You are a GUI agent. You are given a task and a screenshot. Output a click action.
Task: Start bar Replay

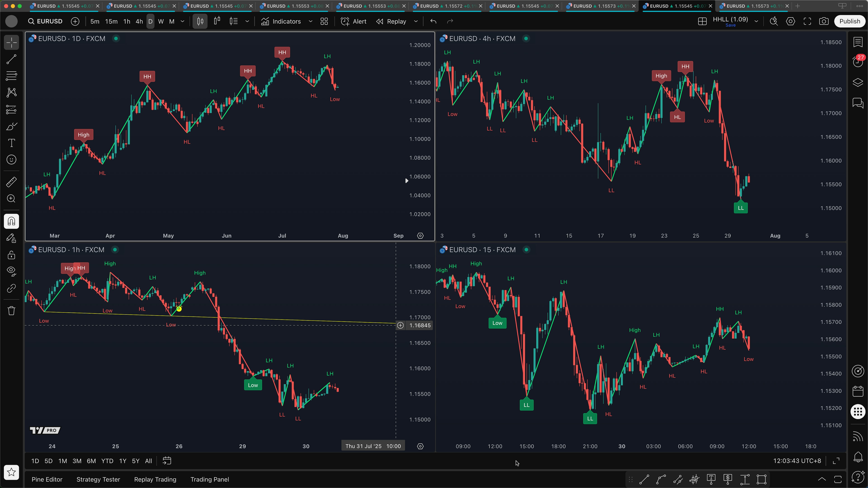coord(391,21)
